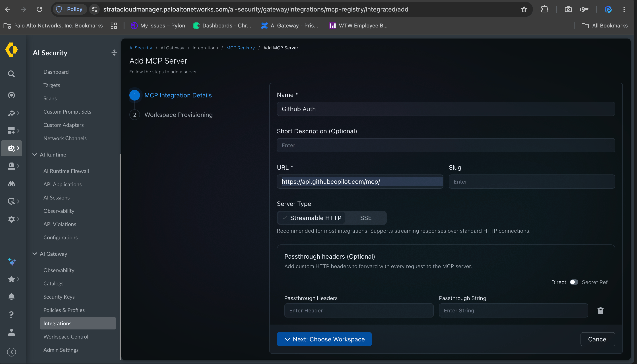
Task: Click the Name field containing Github Auth
Action: pyautogui.click(x=446, y=109)
